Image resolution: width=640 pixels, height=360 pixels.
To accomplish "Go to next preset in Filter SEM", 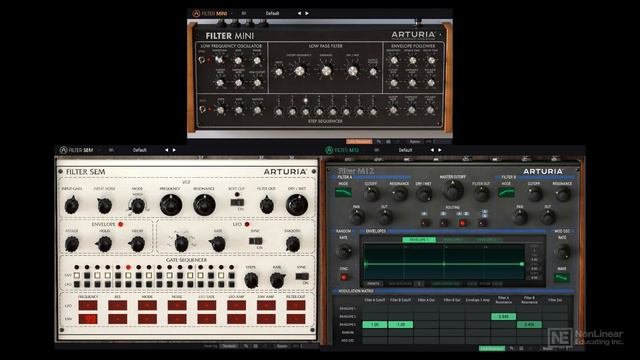I will pos(174,150).
